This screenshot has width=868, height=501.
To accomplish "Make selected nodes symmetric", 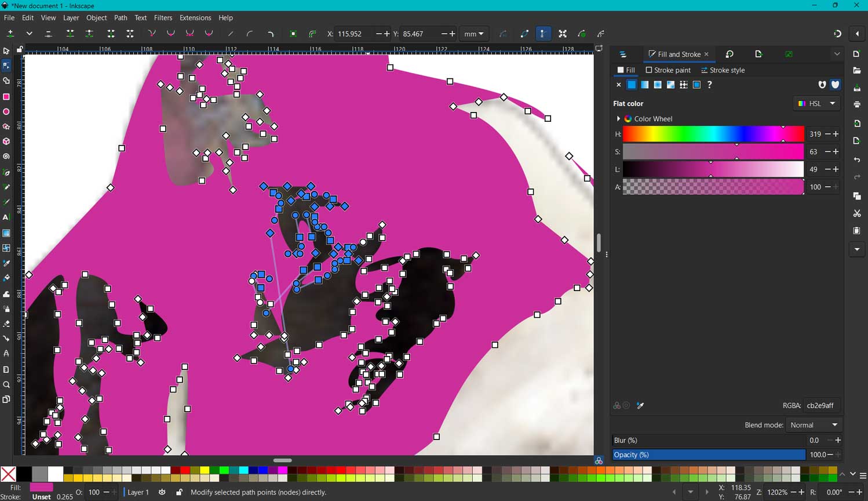I will (189, 34).
